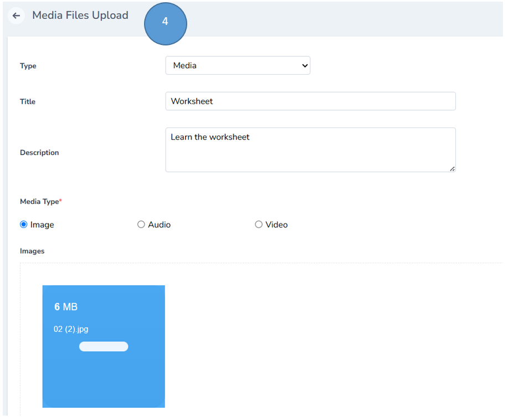Click the Description text area
This screenshot has height=420, width=529.
pyautogui.click(x=310, y=150)
